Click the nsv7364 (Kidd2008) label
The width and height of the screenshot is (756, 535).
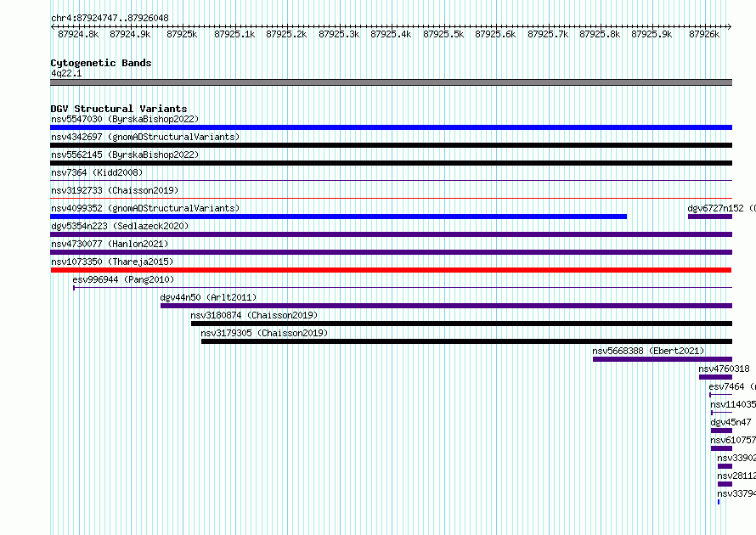click(x=97, y=172)
